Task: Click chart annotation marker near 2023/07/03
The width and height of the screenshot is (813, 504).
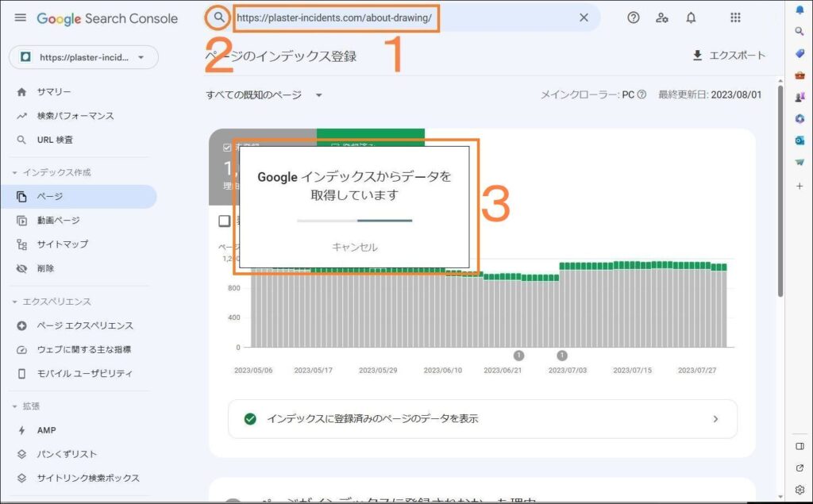Action: tap(562, 356)
